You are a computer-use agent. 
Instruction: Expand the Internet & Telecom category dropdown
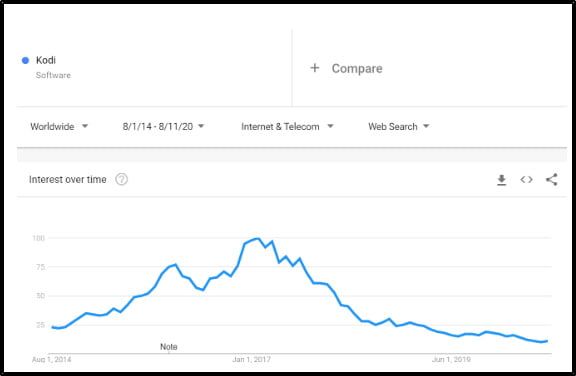click(287, 127)
